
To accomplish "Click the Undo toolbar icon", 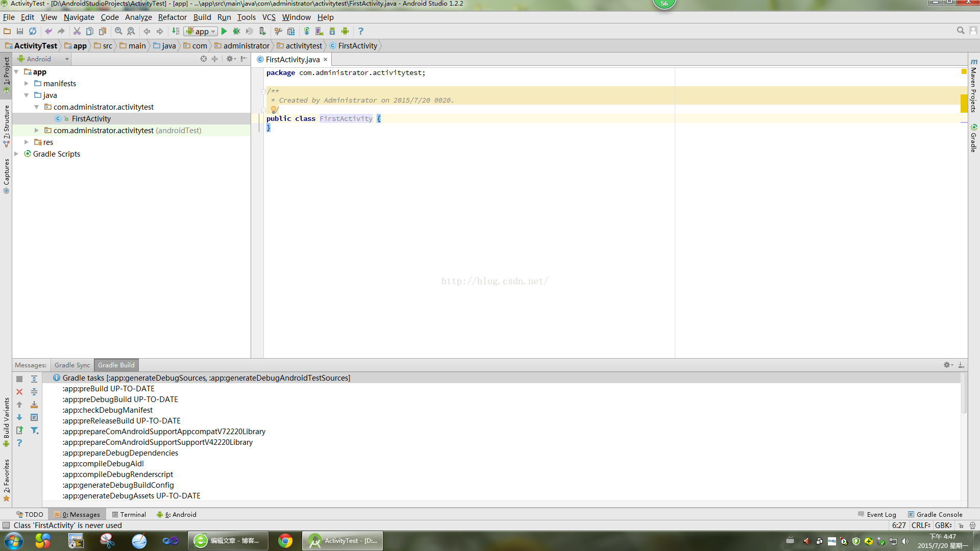I will coord(48,31).
